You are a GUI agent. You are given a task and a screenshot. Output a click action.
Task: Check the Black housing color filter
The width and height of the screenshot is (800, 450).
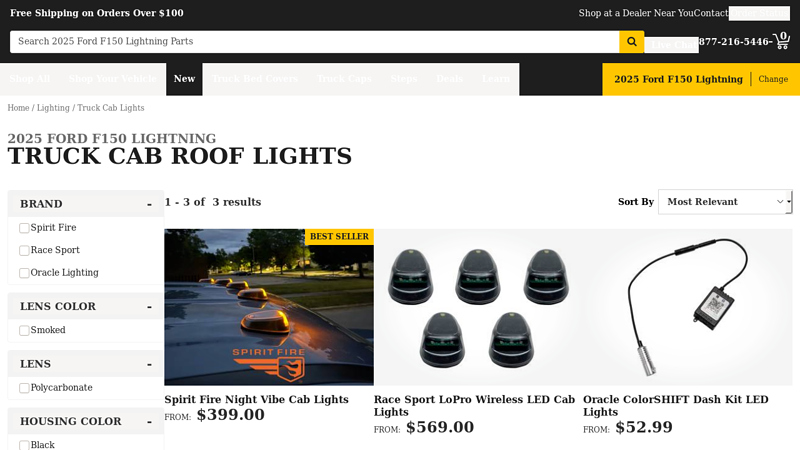coord(24,445)
